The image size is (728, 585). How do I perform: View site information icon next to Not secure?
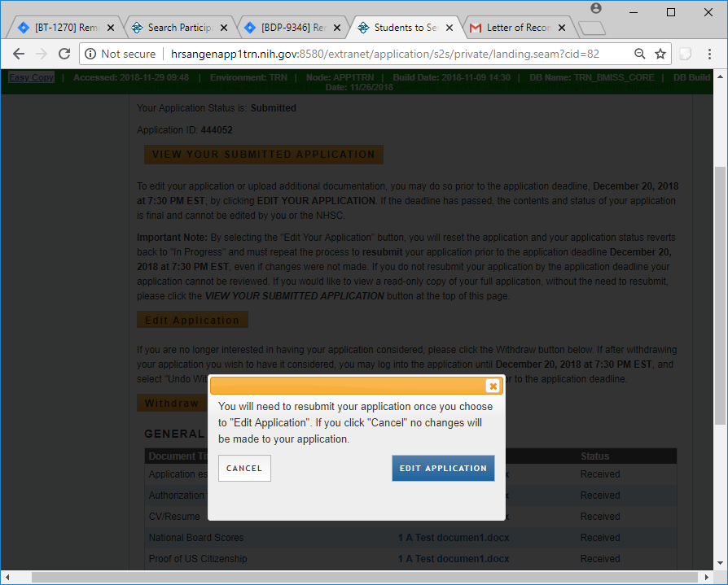[x=90, y=54]
